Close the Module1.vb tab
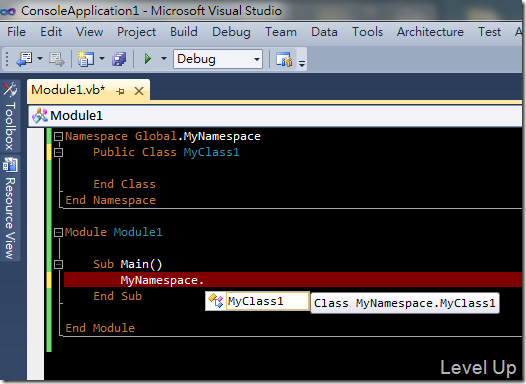Viewport: 526px width, 384px height. point(139,91)
